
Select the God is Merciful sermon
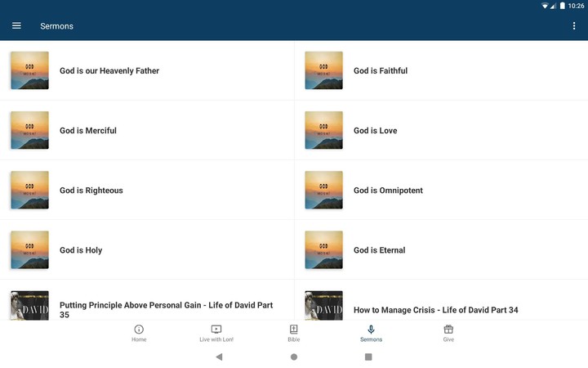pos(88,131)
